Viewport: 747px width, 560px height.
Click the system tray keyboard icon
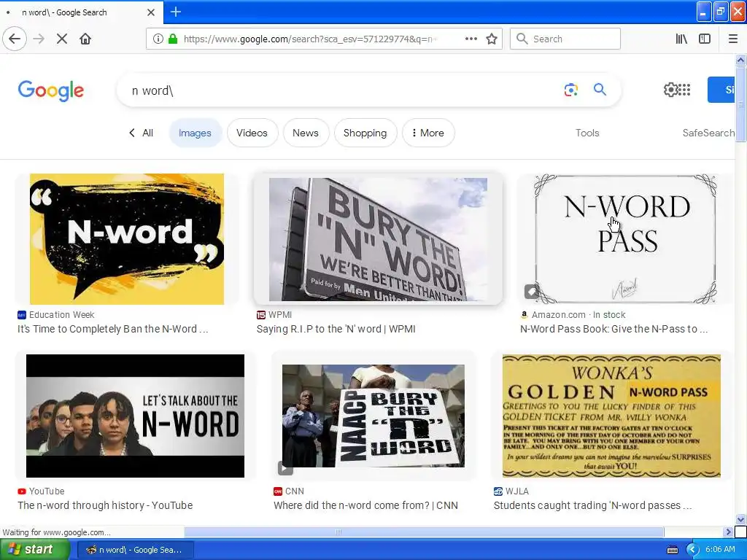tap(672, 550)
